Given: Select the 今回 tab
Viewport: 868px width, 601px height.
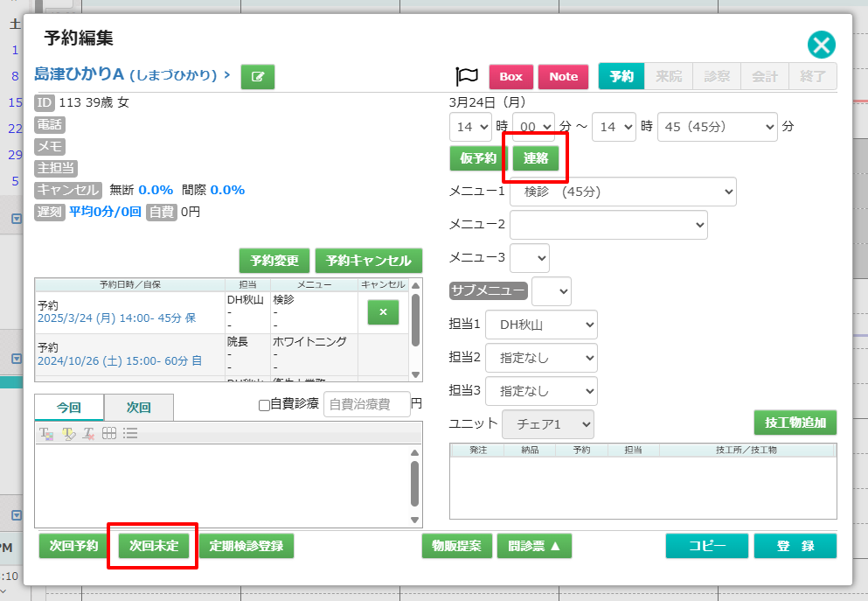Looking at the screenshot, I should 69,408.
